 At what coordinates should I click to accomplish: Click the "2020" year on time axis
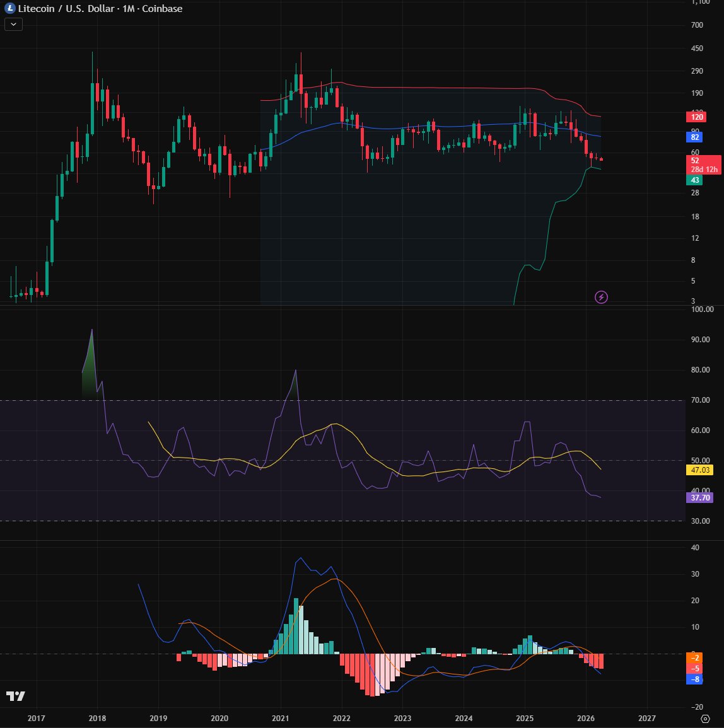[x=219, y=719]
